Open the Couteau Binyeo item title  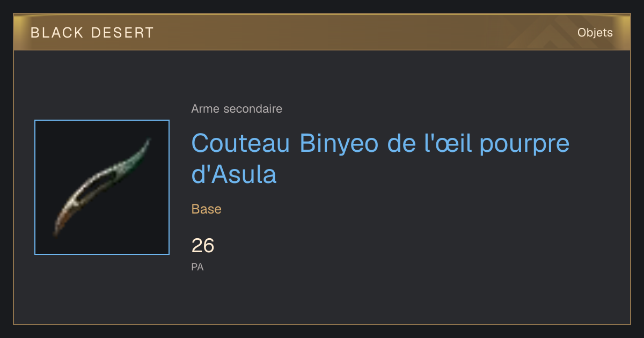click(380, 159)
